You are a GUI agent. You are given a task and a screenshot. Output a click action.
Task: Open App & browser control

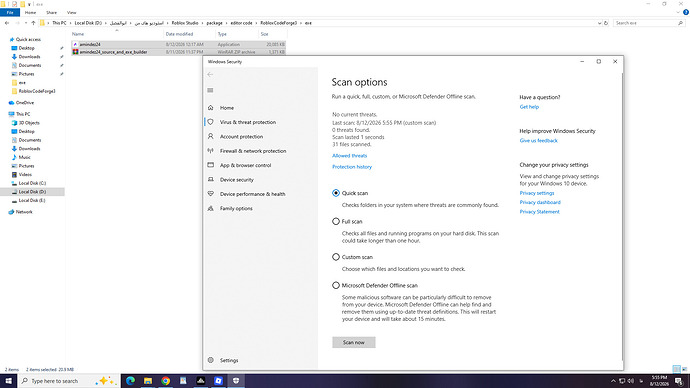(x=245, y=165)
